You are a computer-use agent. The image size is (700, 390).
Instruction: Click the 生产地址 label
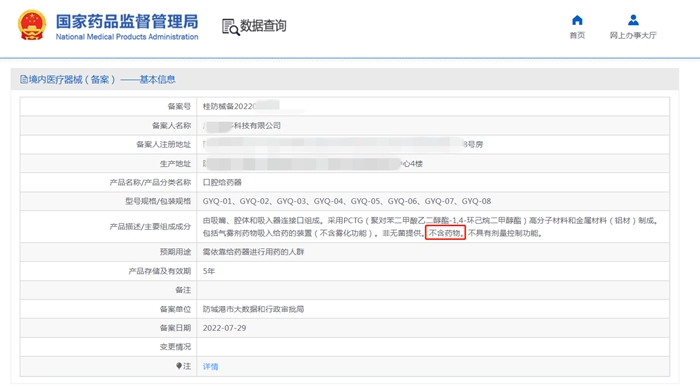(175, 164)
